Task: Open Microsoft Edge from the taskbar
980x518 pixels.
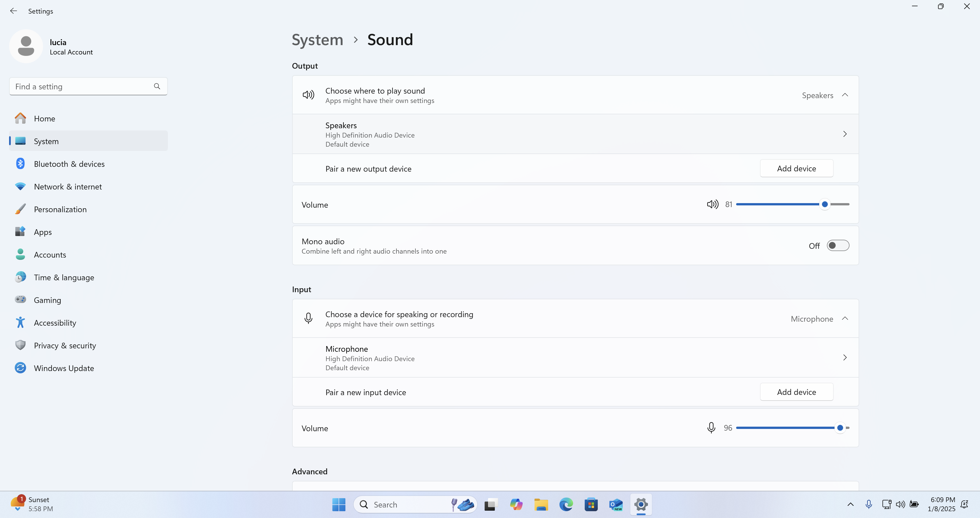Action: tap(566, 505)
